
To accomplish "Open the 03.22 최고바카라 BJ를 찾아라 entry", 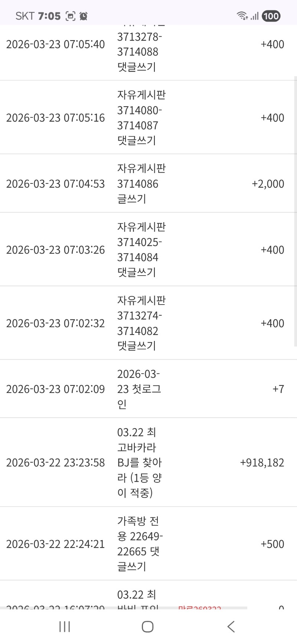I will (x=140, y=462).
